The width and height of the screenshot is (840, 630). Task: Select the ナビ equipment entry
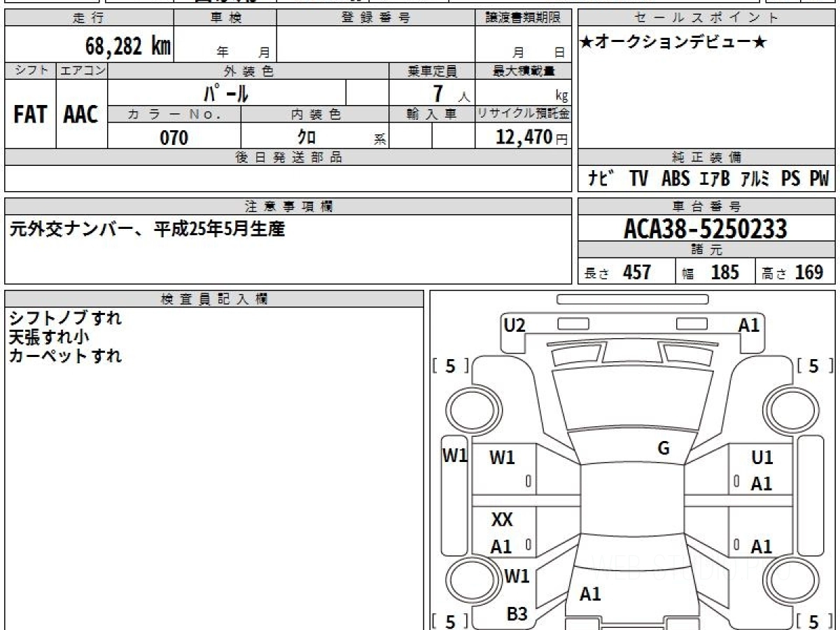tap(601, 178)
